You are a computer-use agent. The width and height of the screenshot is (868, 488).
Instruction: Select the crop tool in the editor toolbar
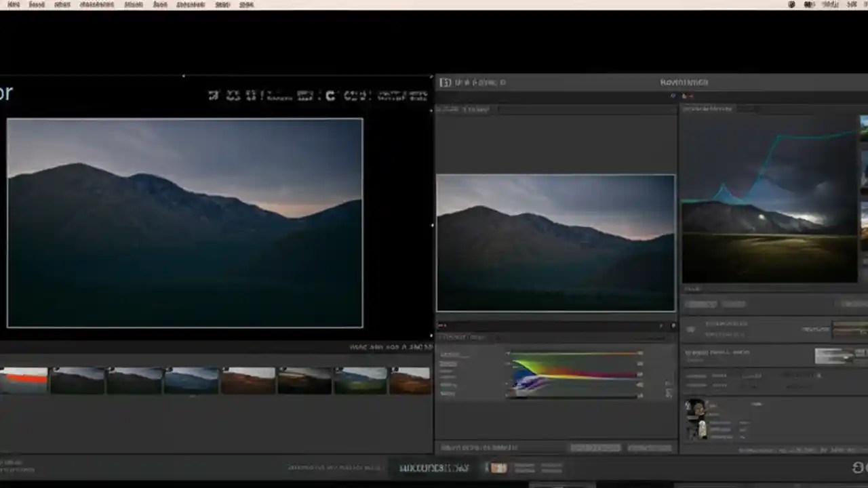point(214,96)
